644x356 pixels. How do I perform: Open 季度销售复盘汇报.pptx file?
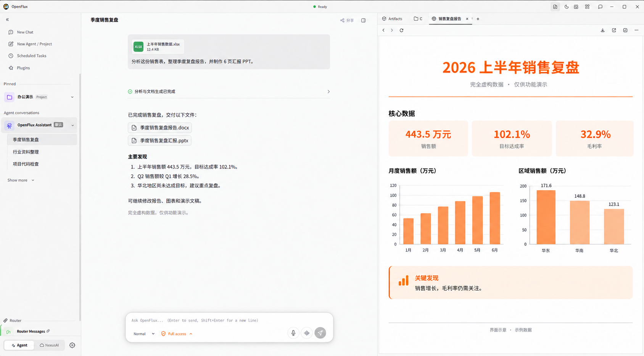[x=159, y=141]
